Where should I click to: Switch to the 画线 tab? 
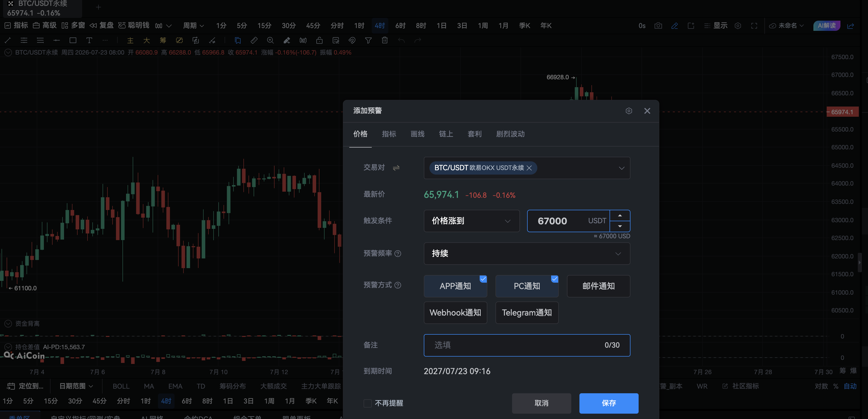click(417, 134)
